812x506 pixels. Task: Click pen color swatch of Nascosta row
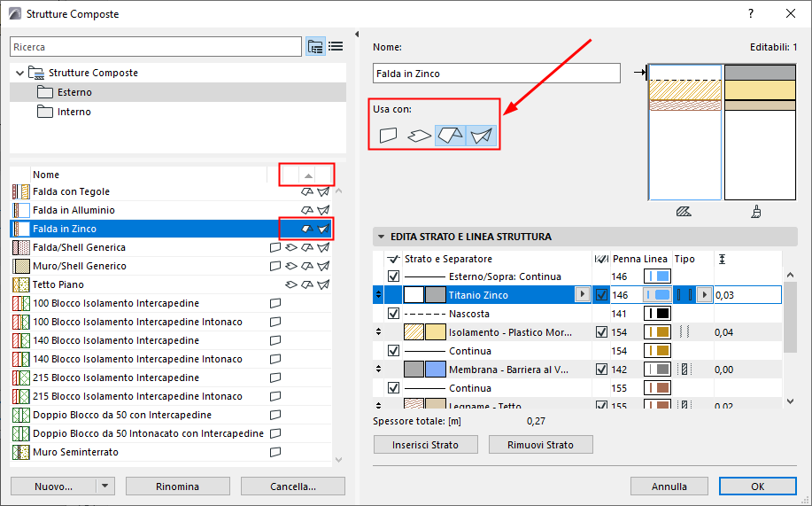(657, 314)
